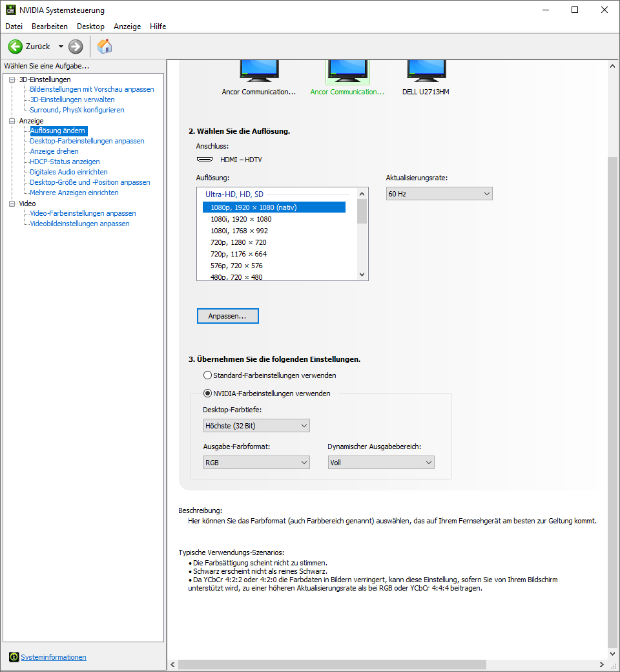Collapse the 3D-Einstellungen tree node
This screenshot has height=672, width=620.
tap(12, 79)
